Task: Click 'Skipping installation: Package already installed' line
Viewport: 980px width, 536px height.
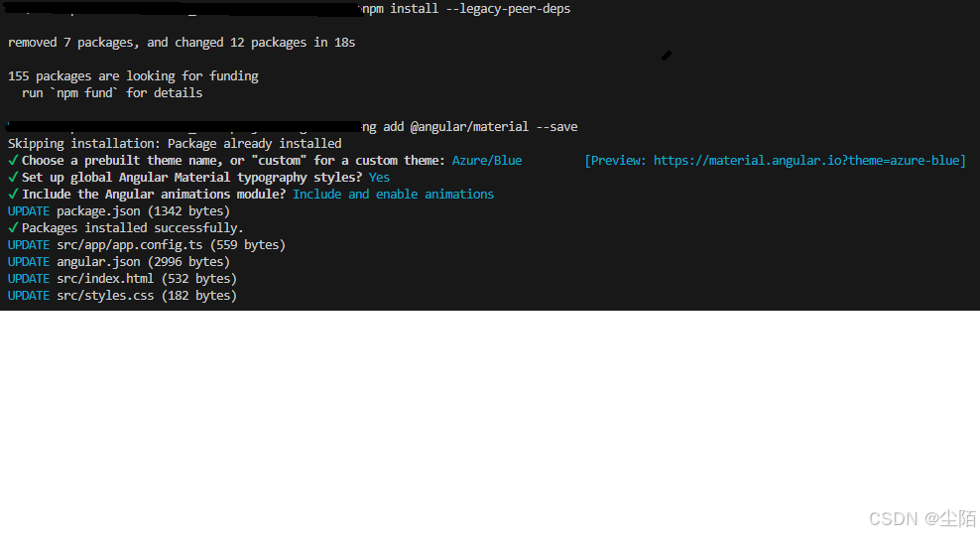Action: tap(175, 144)
